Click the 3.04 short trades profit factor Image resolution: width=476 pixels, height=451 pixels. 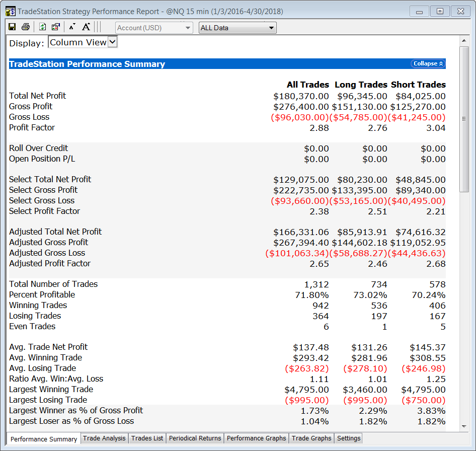tap(436, 128)
